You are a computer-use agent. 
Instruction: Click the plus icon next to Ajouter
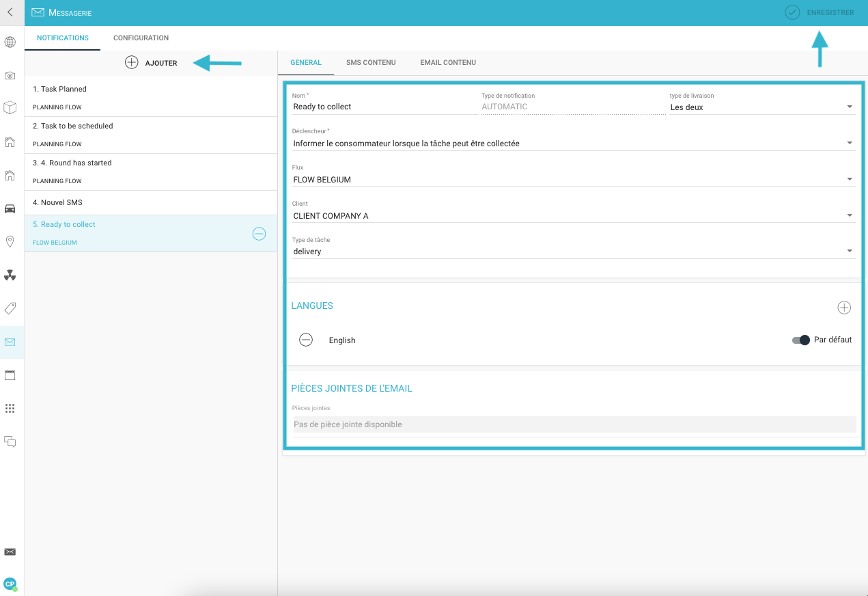(132, 63)
